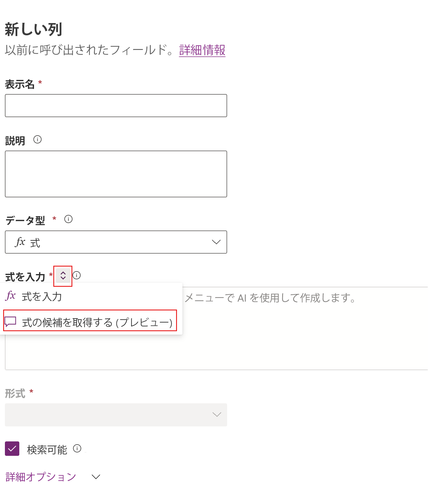This screenshot has width=428, height=504.
Task: Click the 表示名 input field
Action: (x=116, y=106)
